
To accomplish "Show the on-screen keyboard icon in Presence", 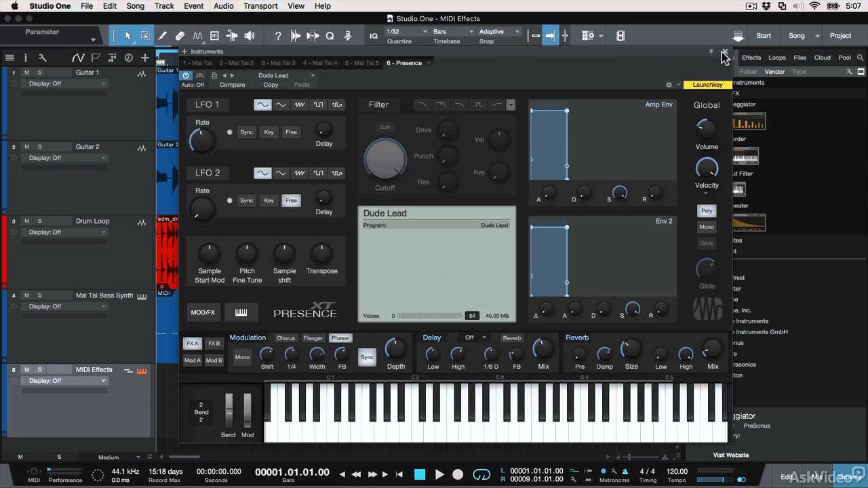I will [x=241, y=312].
